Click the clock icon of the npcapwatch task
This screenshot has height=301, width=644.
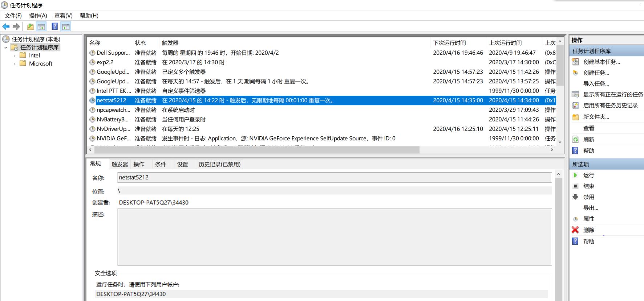tap(92, 110)
